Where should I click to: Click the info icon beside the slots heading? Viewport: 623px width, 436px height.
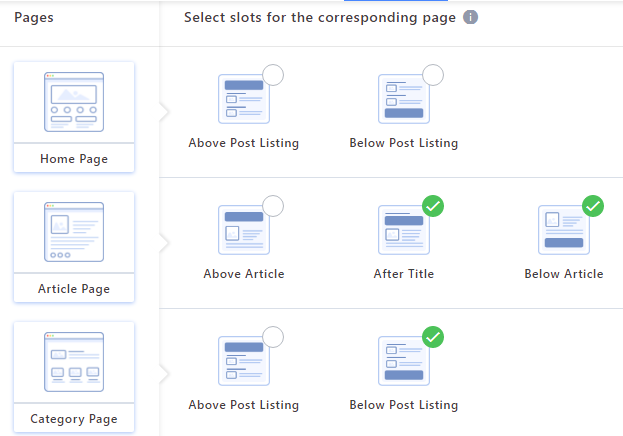pyautogui.click(x=470, y=17)
